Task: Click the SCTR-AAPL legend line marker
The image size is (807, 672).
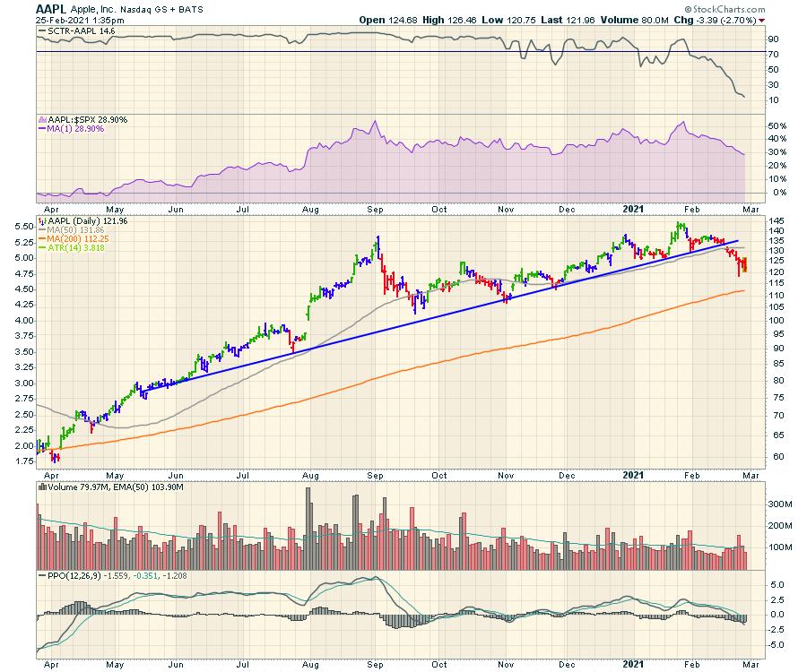Action: pyautogui.click(x=42, y=30)
